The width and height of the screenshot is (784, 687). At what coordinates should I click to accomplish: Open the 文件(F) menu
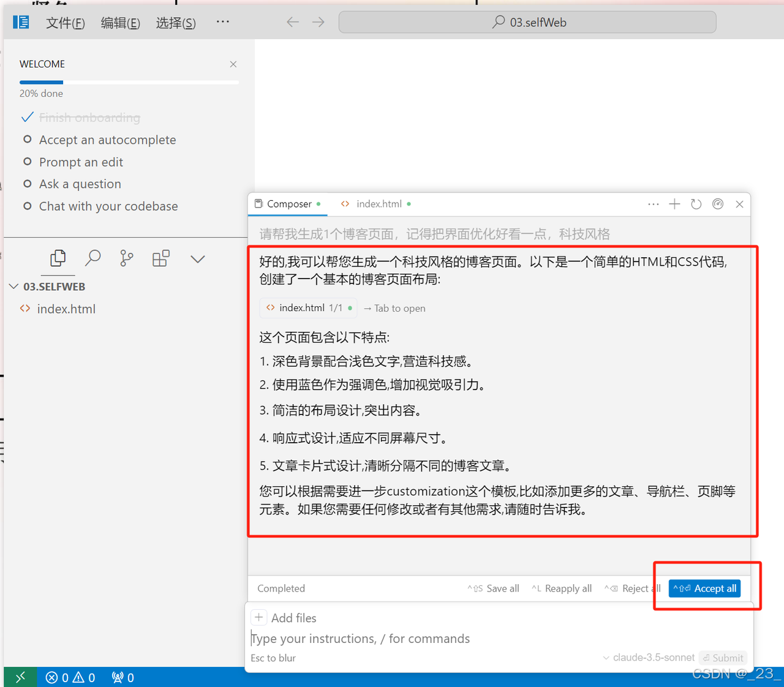65,23
